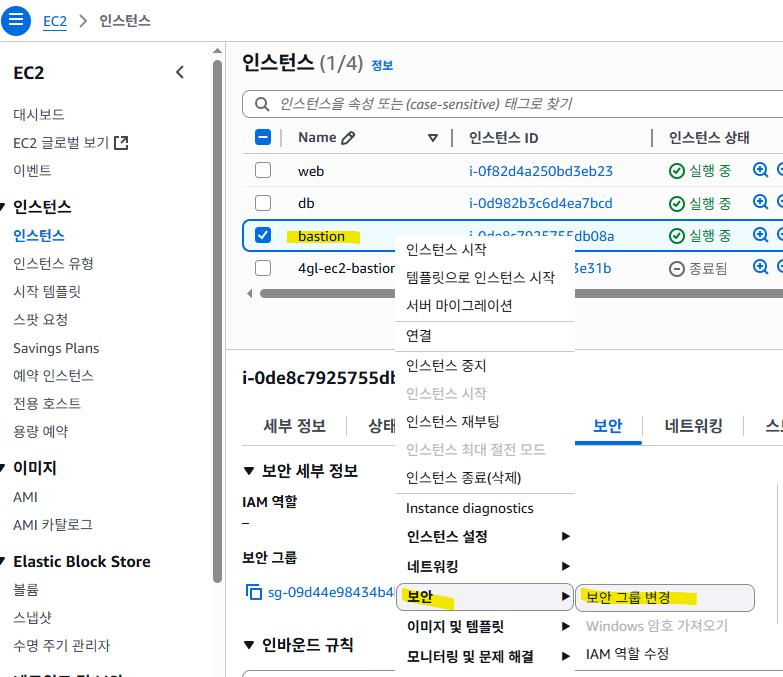Click the 인스턴스 ID column header

pyautogui.click(x=503, y=138)
